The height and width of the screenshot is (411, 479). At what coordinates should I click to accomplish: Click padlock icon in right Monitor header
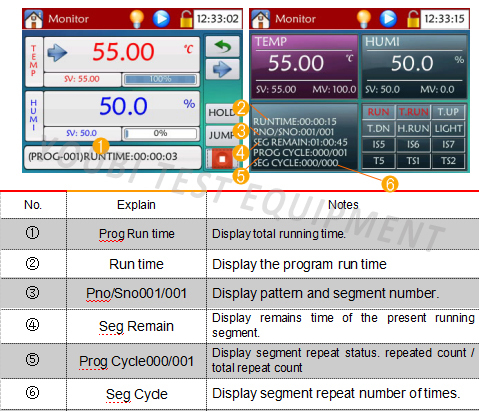coord(413,19)
